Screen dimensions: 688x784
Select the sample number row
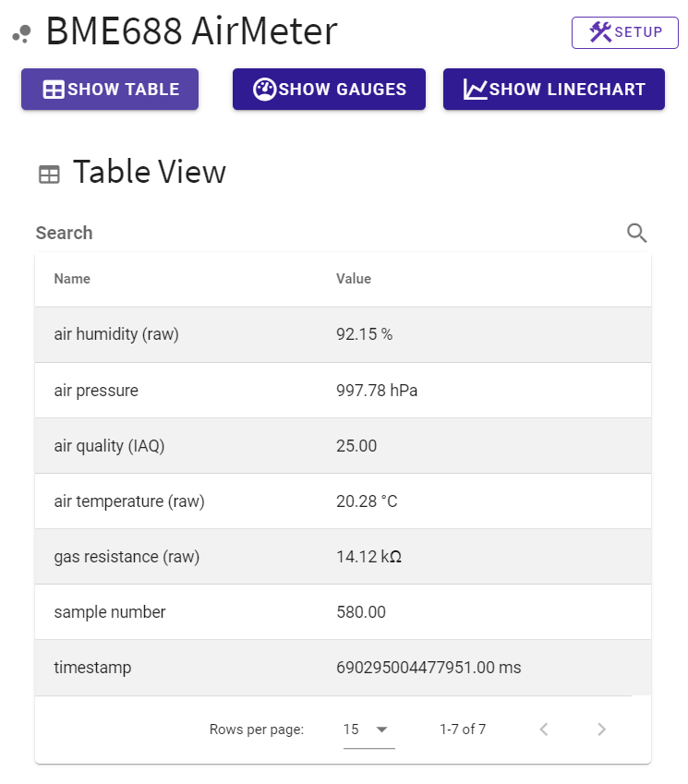[343, 612]
